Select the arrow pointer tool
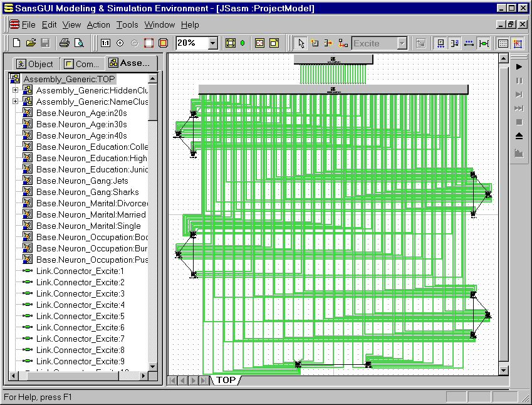The image size is (532, 405). point(301,43)
